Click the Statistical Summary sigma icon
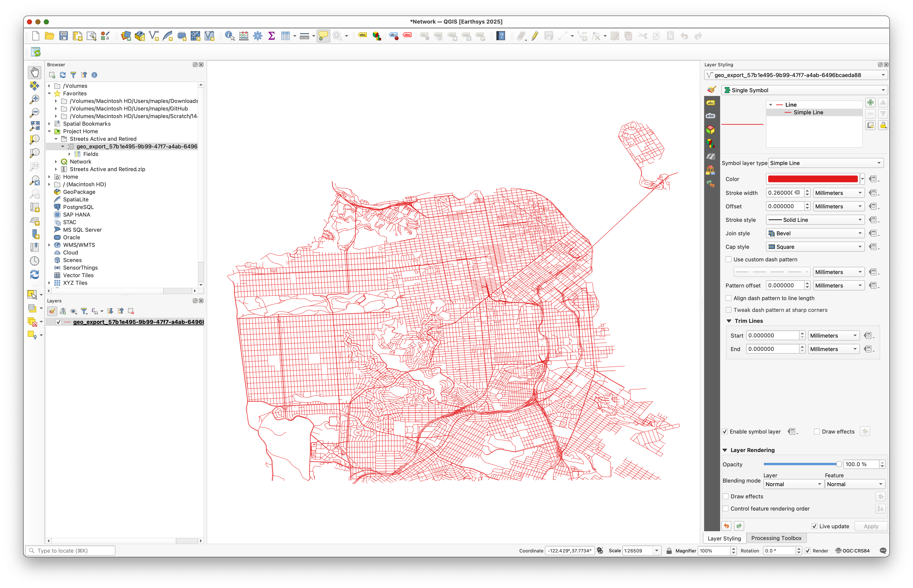The image size is (913, 588). [x=272, y=36]
